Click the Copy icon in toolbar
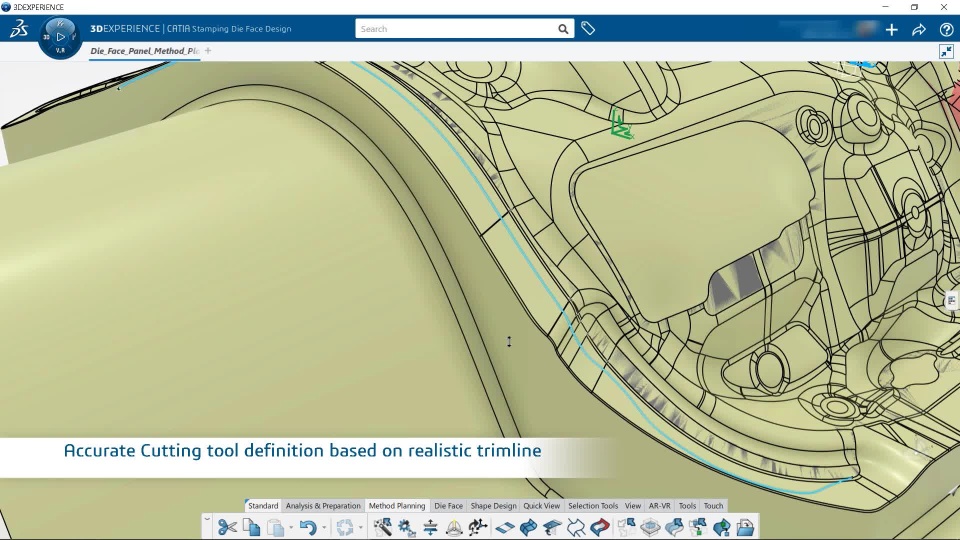This screenshot has width=960, height=540. point(252,527)
